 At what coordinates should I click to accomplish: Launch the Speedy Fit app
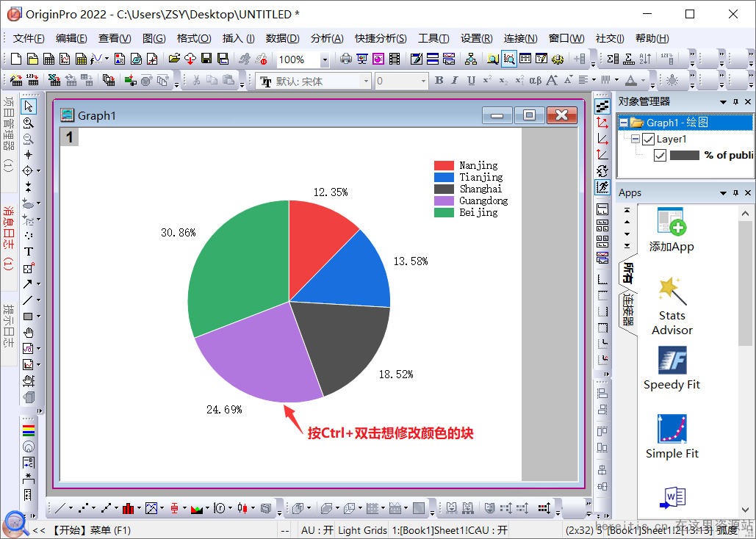click(x=672, y=369)
